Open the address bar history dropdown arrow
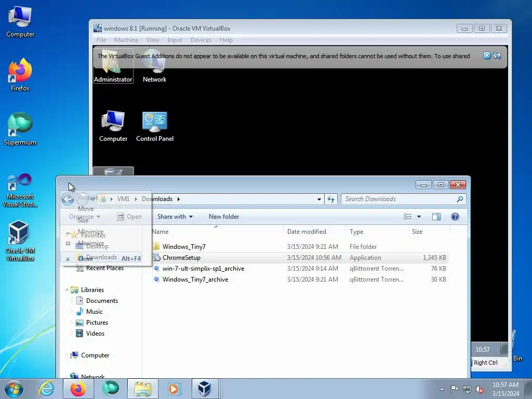Screen dimensions: 532x399 [x=319, y=199]
